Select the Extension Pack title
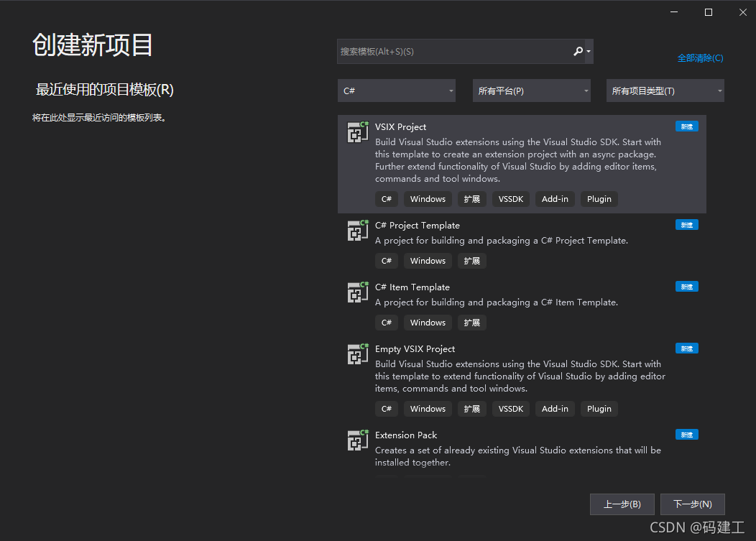Image resolution: width=756 pixels, height=541 pixels. [x=406, y=435]
